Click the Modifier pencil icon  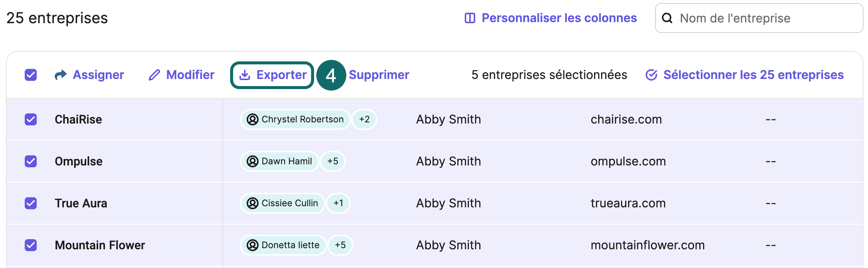click(x=154, y=75)
